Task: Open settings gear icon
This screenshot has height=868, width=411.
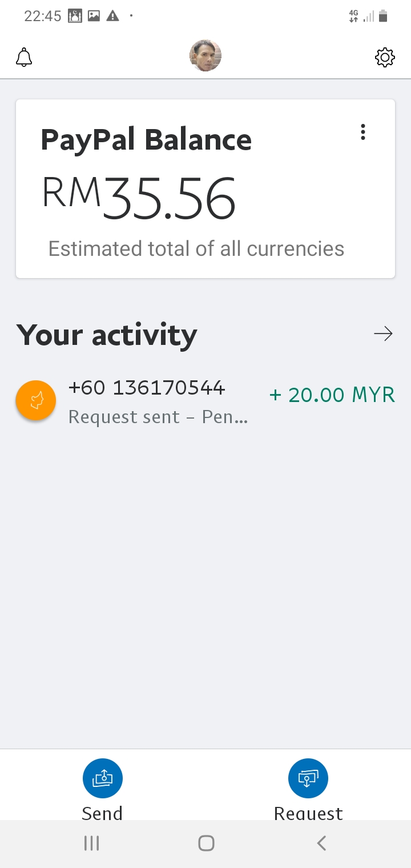Action: (385, 57)
